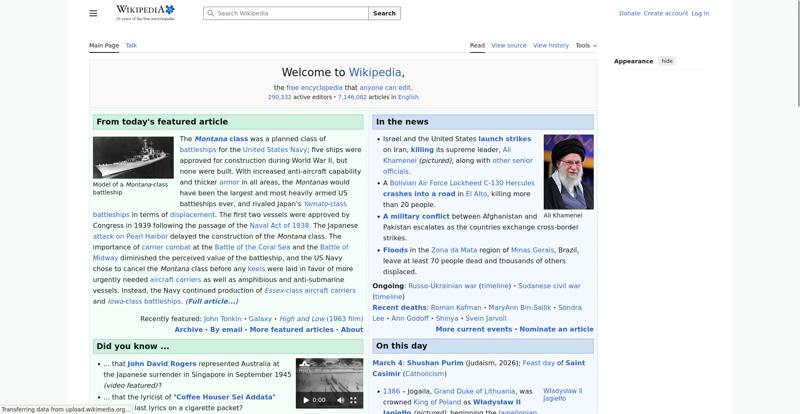Screen dimensions: 800x414
Task: Switch to the Talk tab
Action: click(x=131, y=45)
